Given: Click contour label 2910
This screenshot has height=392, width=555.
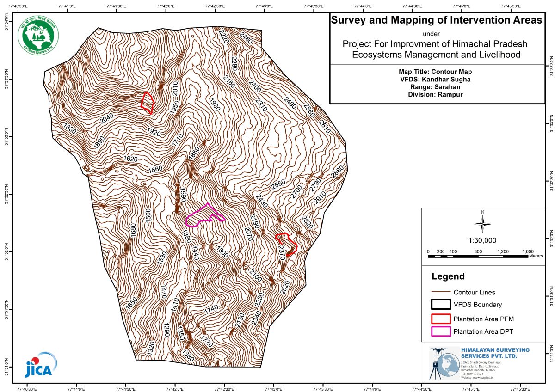Looking at the screenshot, I should (320, 198).
